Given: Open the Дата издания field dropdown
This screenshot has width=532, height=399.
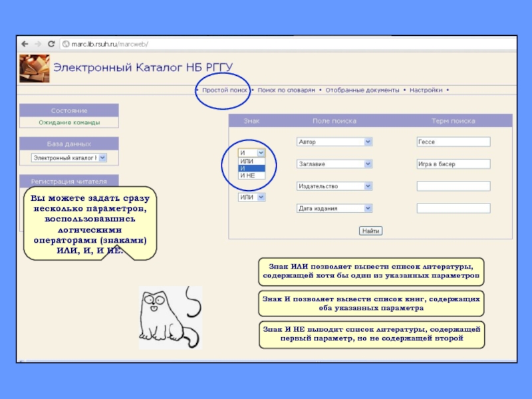Looking at the screenshot, I should click(x=334, y=208).
